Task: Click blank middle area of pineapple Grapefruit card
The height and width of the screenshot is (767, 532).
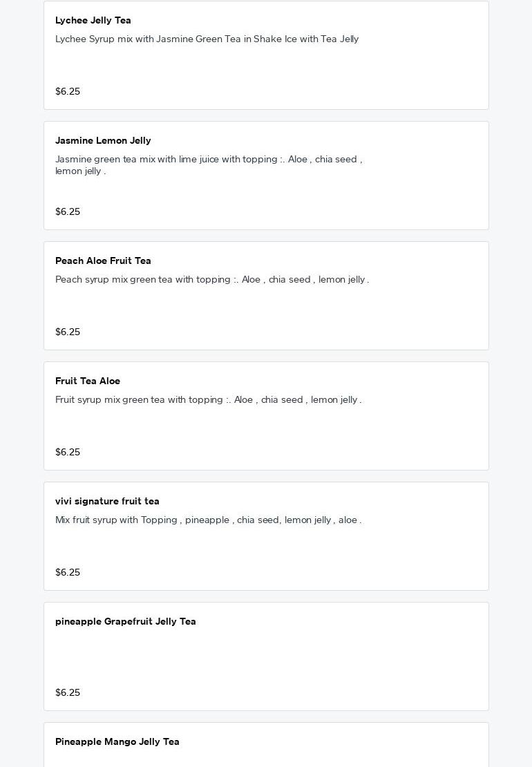Action: point(266,658)
